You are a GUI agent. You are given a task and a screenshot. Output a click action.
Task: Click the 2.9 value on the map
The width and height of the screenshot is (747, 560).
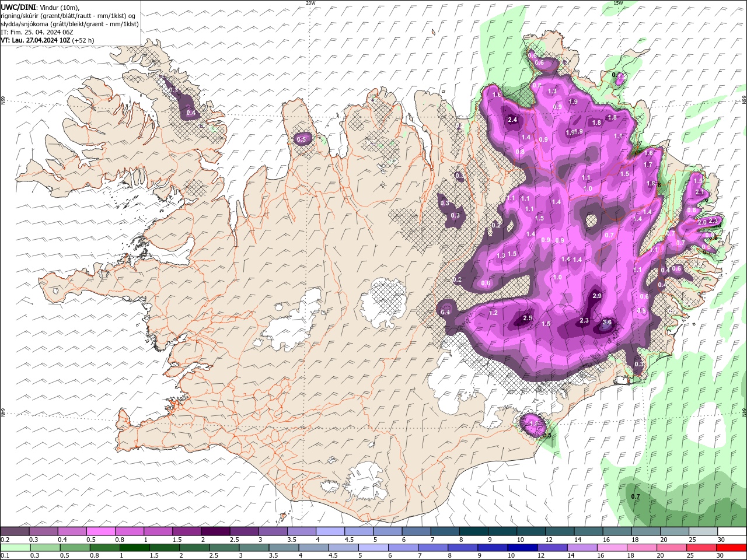point(597,296)
